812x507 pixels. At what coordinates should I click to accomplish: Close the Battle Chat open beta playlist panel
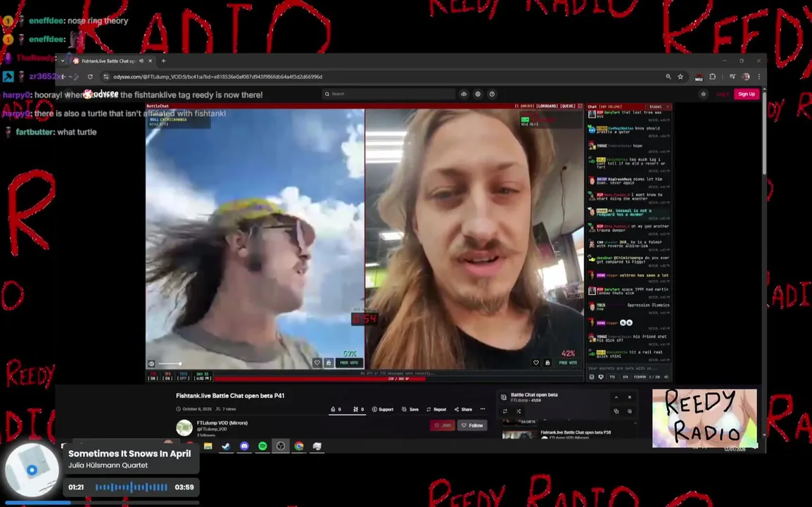630,397
